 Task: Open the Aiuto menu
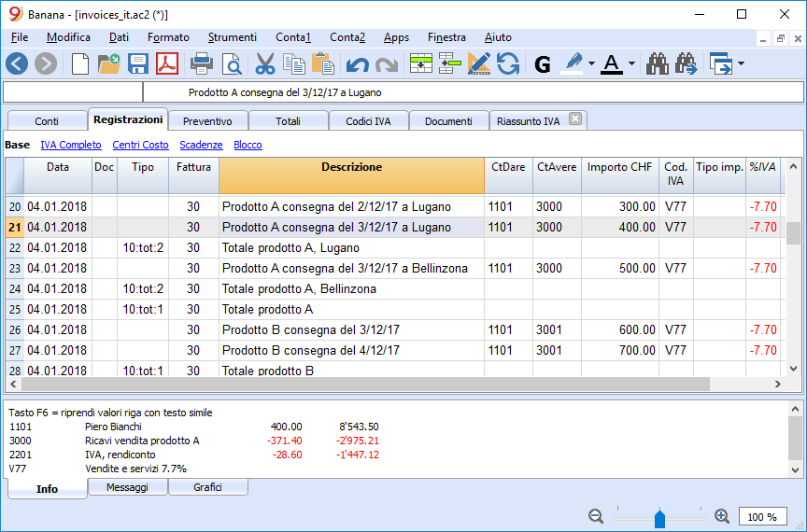pos(498,37)
